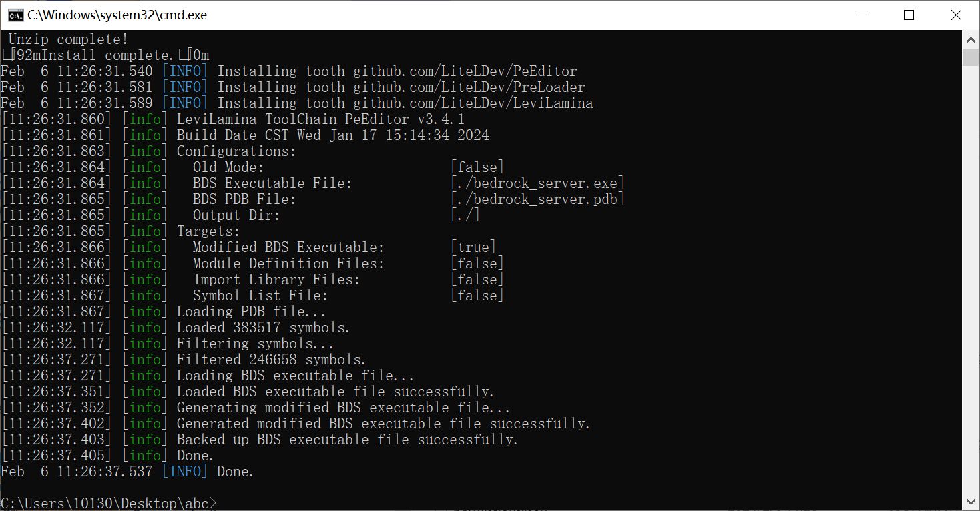Image resolution: width=980 pixels, height=511 pixels.
Task: Click the [./bedrock_server.exe] value
Action: (x=537, y=183)
